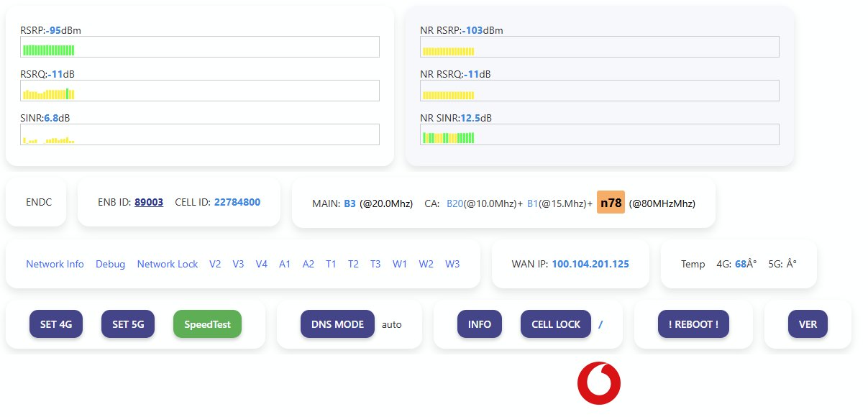868x417 pixels.
Task: Click the VER button
Action: click(808, 324)
